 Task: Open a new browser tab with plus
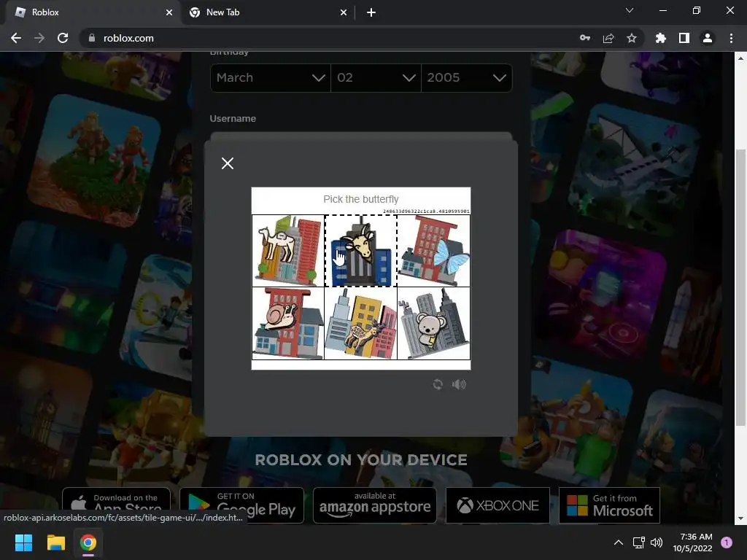[x=371, y=12]
